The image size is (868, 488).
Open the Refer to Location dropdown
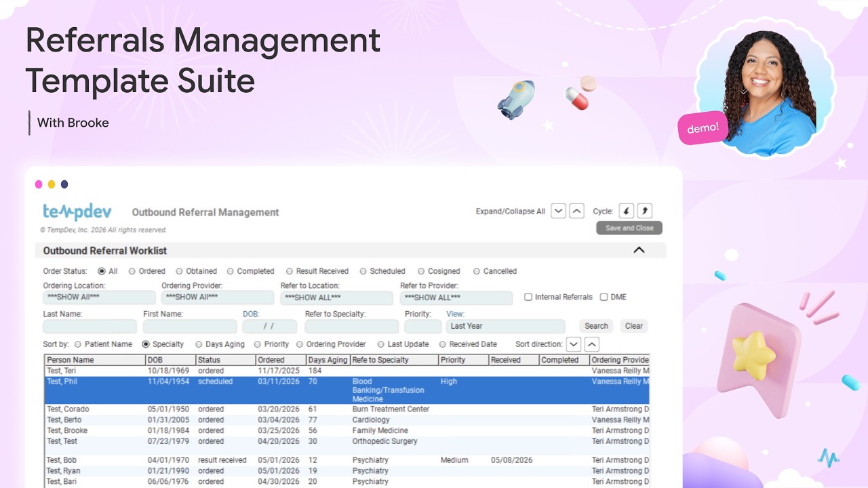click(x=337, y=298)
